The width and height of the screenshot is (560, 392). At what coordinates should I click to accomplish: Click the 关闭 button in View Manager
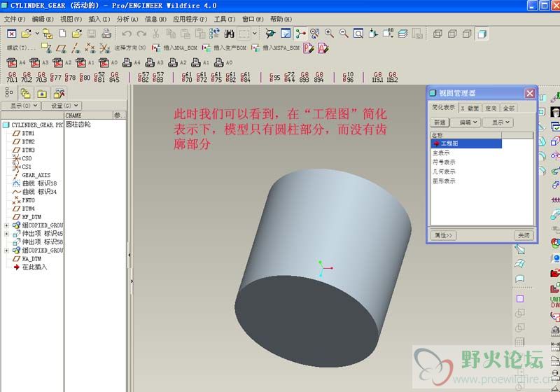(x=524, y=235)
